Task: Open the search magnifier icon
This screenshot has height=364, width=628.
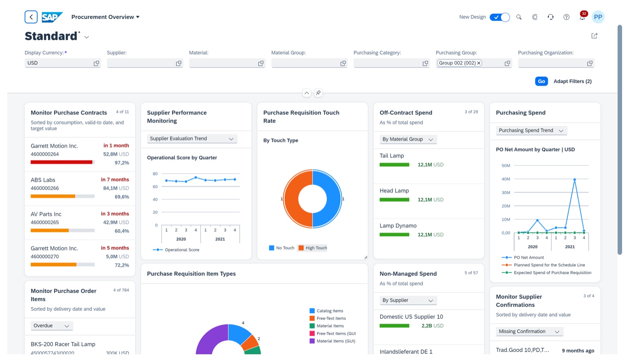Action: point(519,17)
